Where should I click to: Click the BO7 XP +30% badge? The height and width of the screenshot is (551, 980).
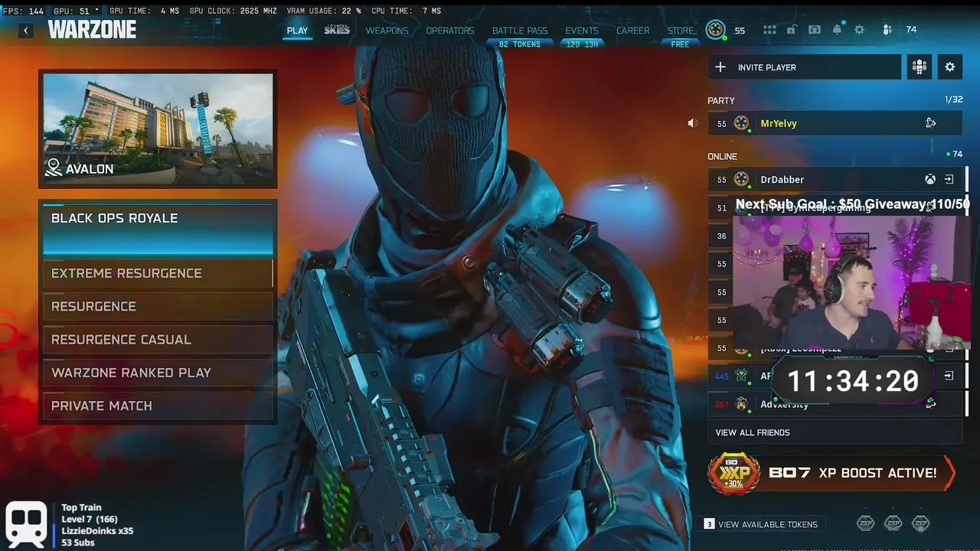pos(733,473)
